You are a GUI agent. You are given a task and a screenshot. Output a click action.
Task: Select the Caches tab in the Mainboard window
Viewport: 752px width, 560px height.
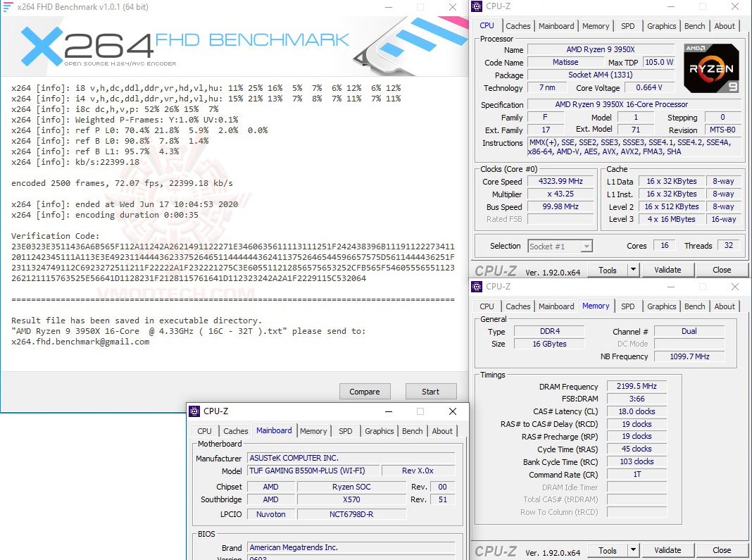click(235, 431)
